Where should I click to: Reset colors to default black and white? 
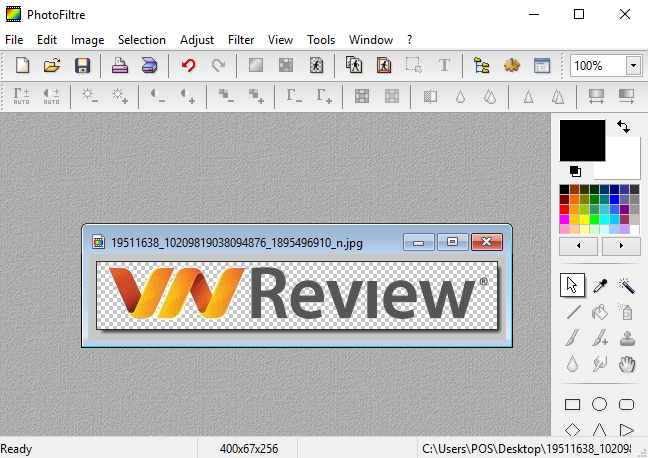point(575,171)
